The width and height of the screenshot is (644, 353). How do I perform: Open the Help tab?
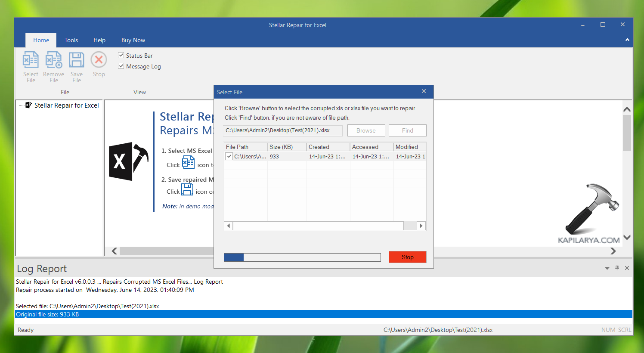(99, 40)
